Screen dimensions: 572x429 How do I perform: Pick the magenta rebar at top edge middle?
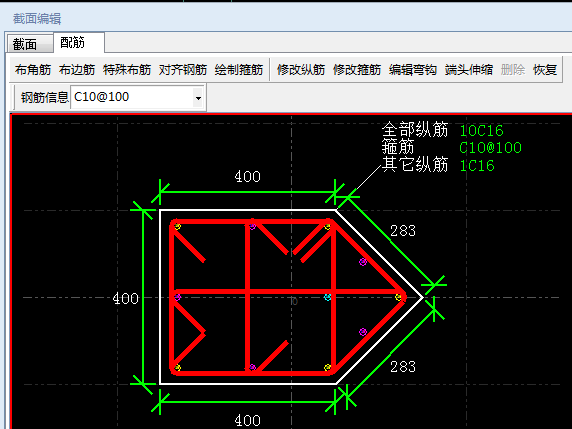pyautogui.click(x=252, y=227)
